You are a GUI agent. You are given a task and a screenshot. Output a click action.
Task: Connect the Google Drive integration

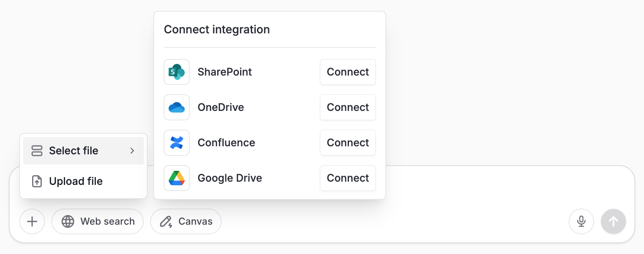pyautogui.click(x=348, y=178)
